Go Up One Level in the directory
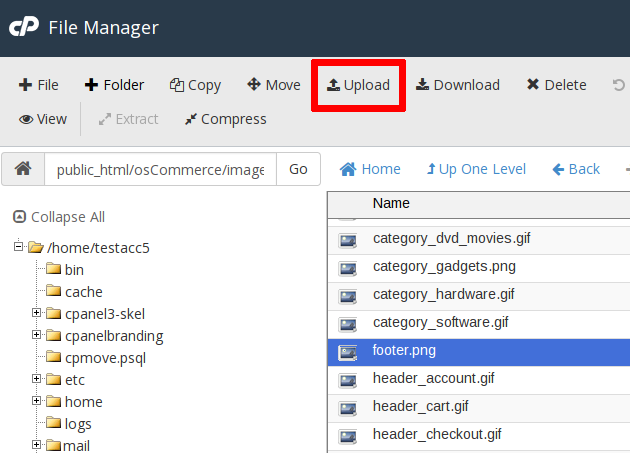630x453 pixels. 476,169
